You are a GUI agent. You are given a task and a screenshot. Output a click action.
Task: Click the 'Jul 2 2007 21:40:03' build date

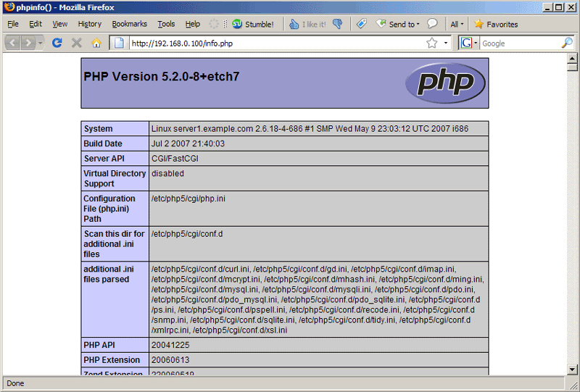pyautogui.click(x=188, y=143)
